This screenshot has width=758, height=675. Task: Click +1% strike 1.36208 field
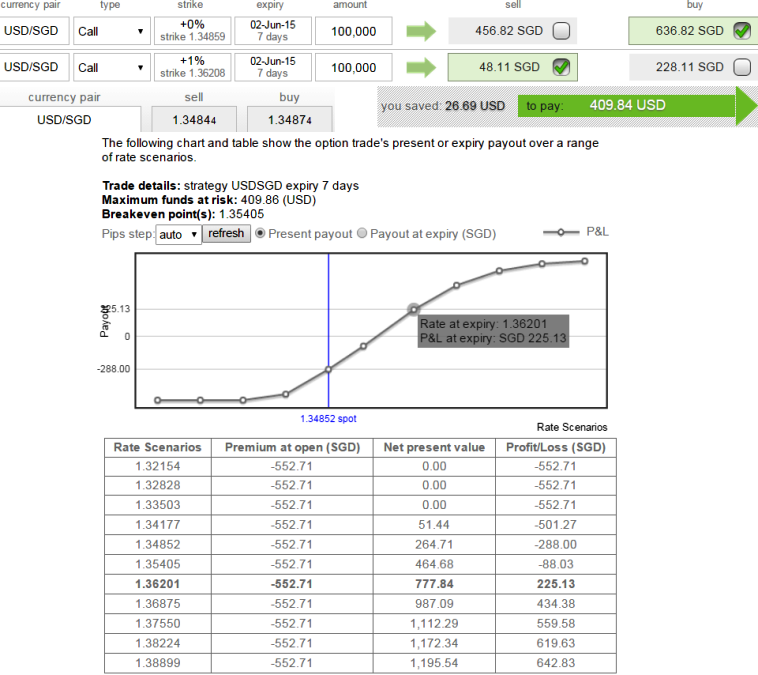click(192, 67)
